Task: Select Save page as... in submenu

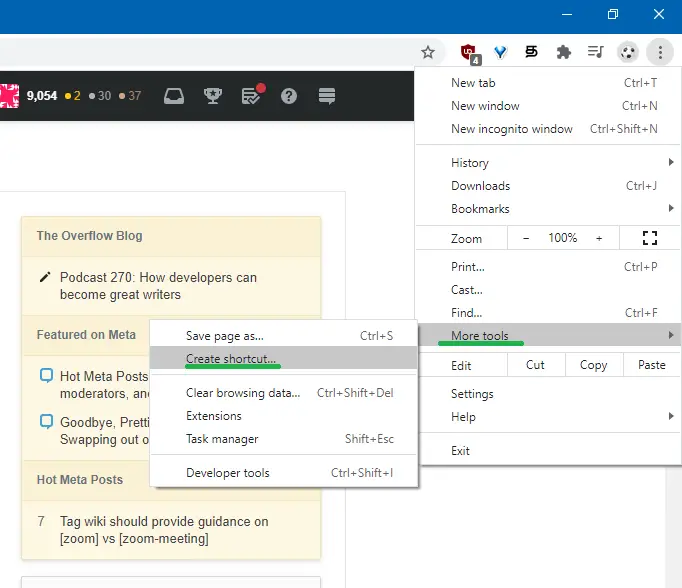Action: click(x=283, y=335)
